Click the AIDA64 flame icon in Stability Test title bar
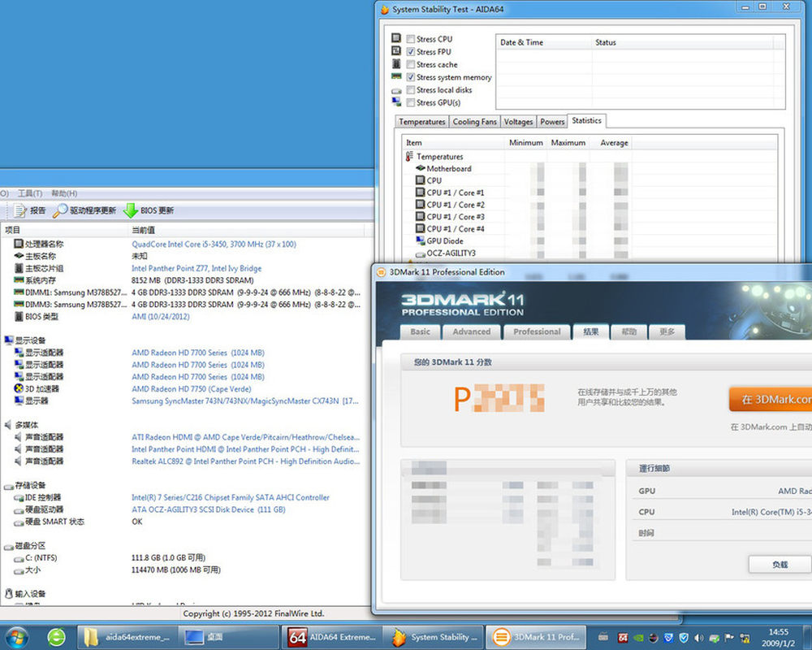This screenshot has height=650, width=812. [385, 9]
